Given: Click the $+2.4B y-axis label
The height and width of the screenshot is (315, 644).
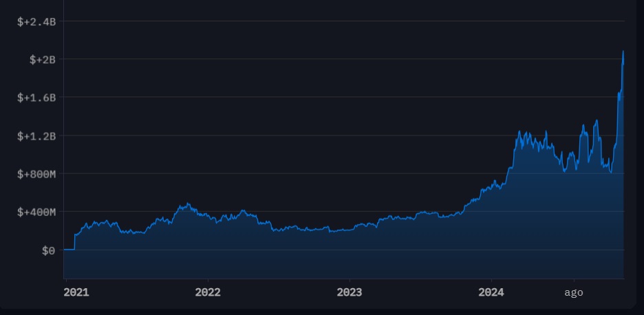Looking at the screenshot, I should (x=36, y=22).
